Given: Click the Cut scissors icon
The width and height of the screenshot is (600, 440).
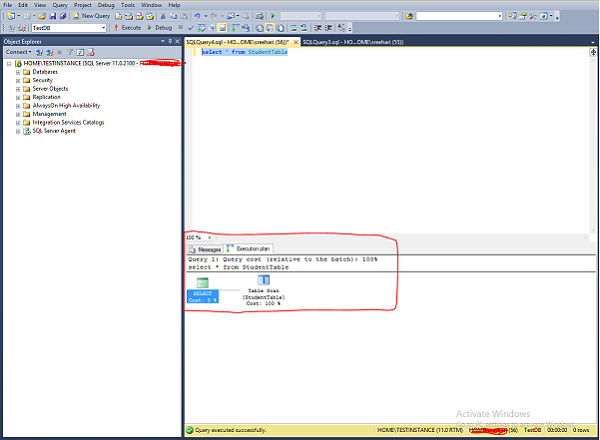Looking at the screenshot, I should coord(163,16).
